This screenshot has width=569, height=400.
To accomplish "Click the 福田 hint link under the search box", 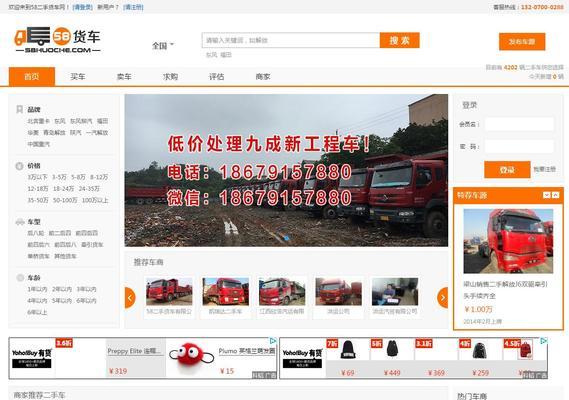I will 226,55.
